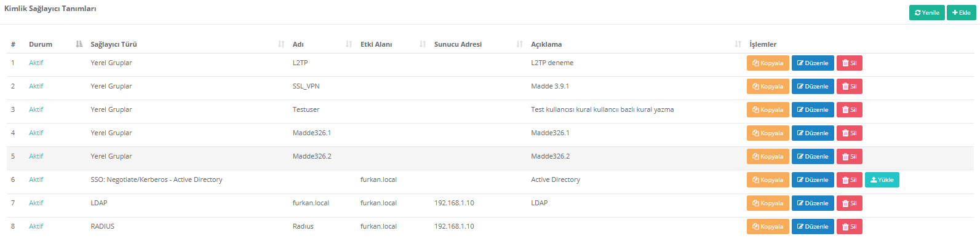Screen dimensions: 980x252
Task: Delete the RADIUS provider entry
Action: coord(849,227)
